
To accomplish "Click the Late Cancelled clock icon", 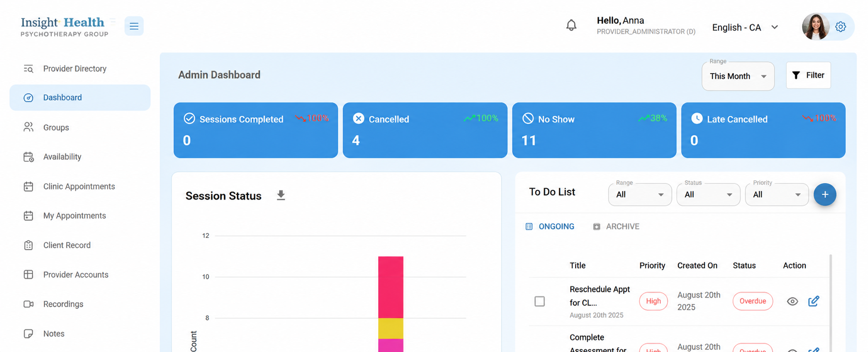I will pyautogui.click(x=697, y=119).
